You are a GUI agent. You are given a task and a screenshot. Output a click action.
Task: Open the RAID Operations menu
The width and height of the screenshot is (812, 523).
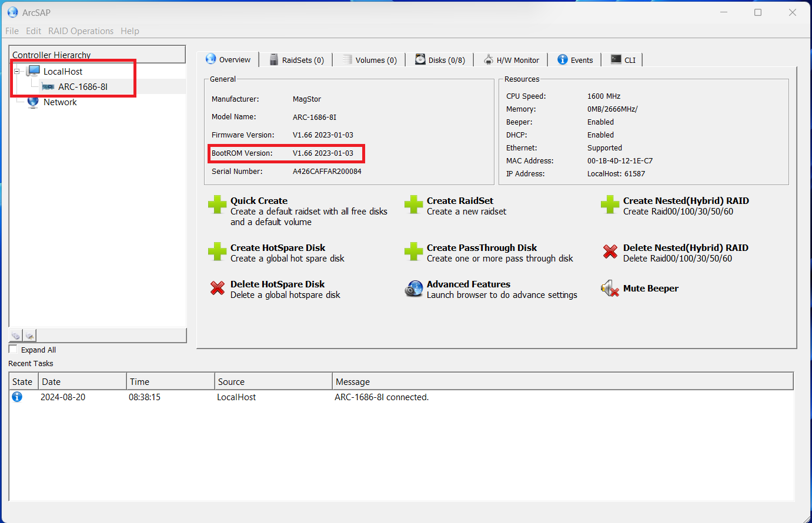[81, 31]
